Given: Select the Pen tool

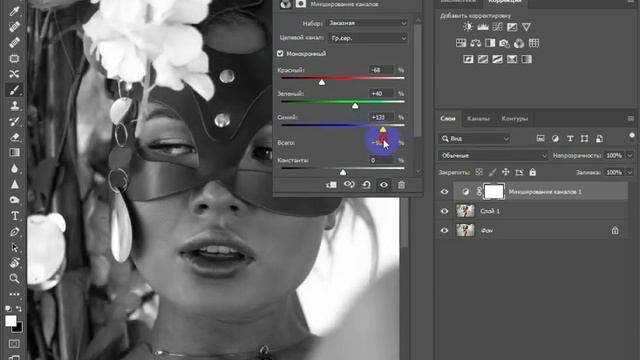Looking at the screenshot, I should (x=14, y=232).
